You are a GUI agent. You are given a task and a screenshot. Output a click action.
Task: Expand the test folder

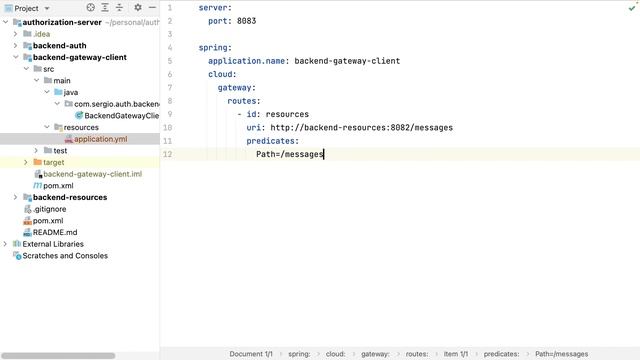36,151
